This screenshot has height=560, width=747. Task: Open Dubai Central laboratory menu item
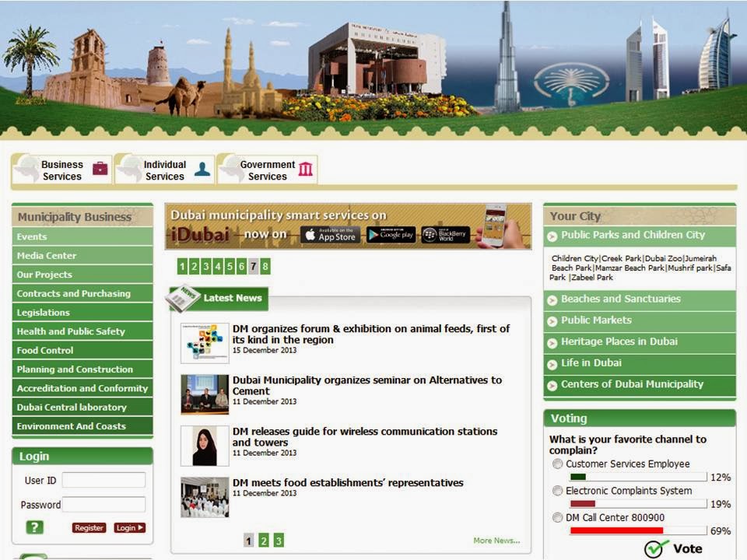(82, 408)
